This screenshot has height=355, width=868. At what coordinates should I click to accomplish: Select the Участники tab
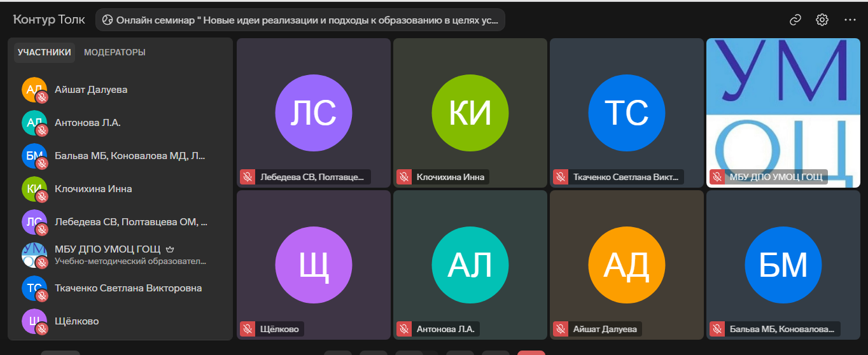tap(45, 52)
